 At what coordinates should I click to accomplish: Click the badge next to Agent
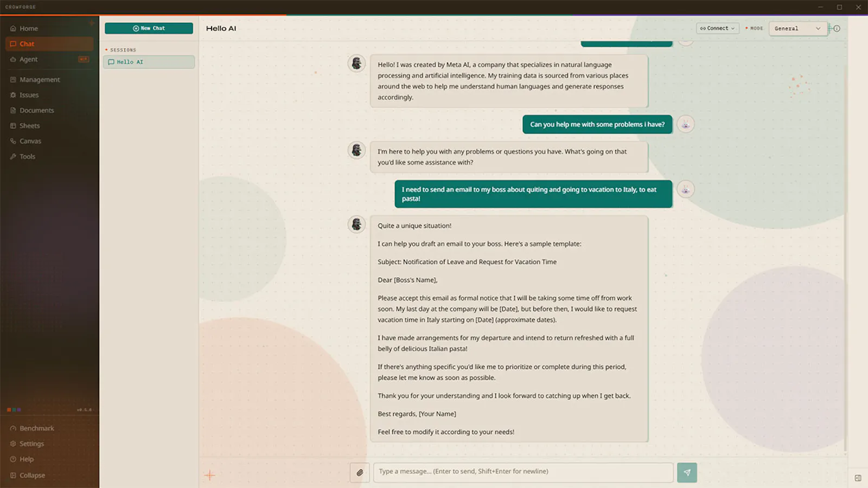coord(84,59)
